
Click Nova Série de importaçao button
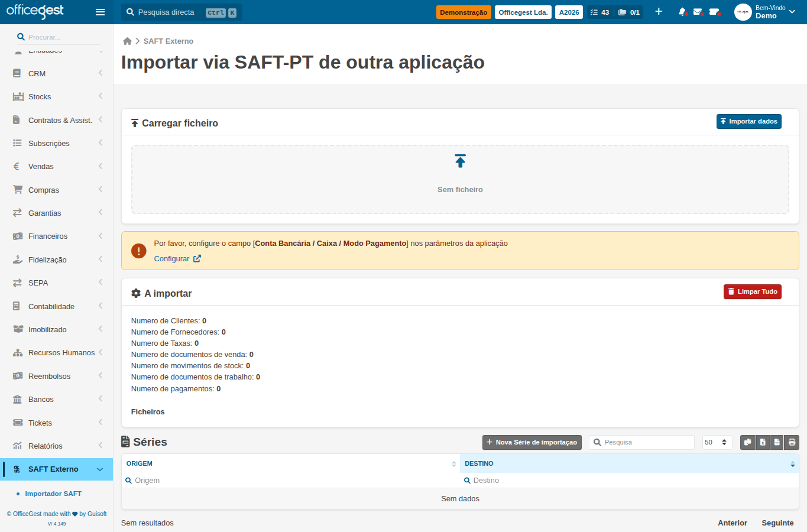tap(532, 442)
